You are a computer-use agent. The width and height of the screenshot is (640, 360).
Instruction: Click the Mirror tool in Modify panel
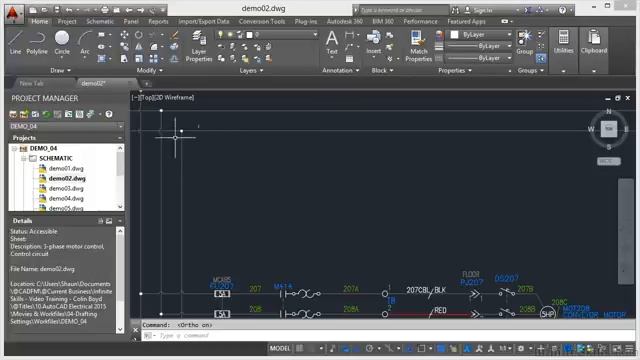click(x=139, y=47)
